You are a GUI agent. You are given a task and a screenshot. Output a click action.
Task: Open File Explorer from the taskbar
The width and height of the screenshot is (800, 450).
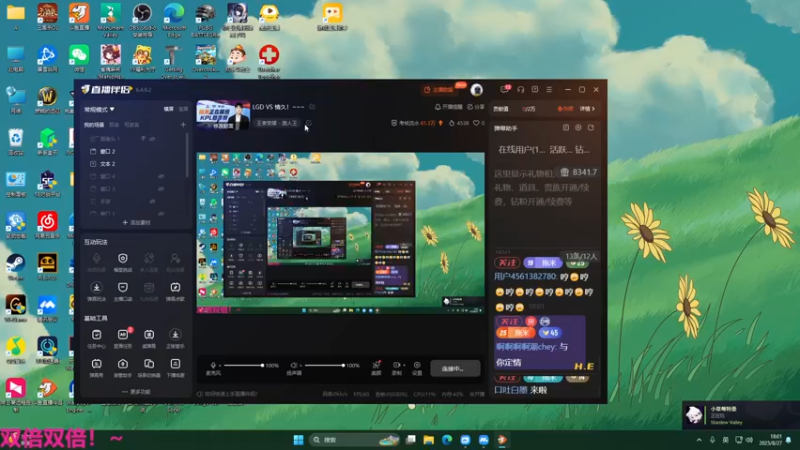[429, 440]
